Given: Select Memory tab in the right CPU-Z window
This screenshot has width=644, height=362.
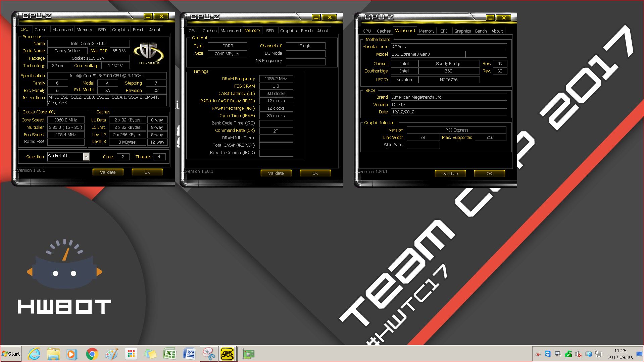Looking at the screenshot, I should (427, 31).
